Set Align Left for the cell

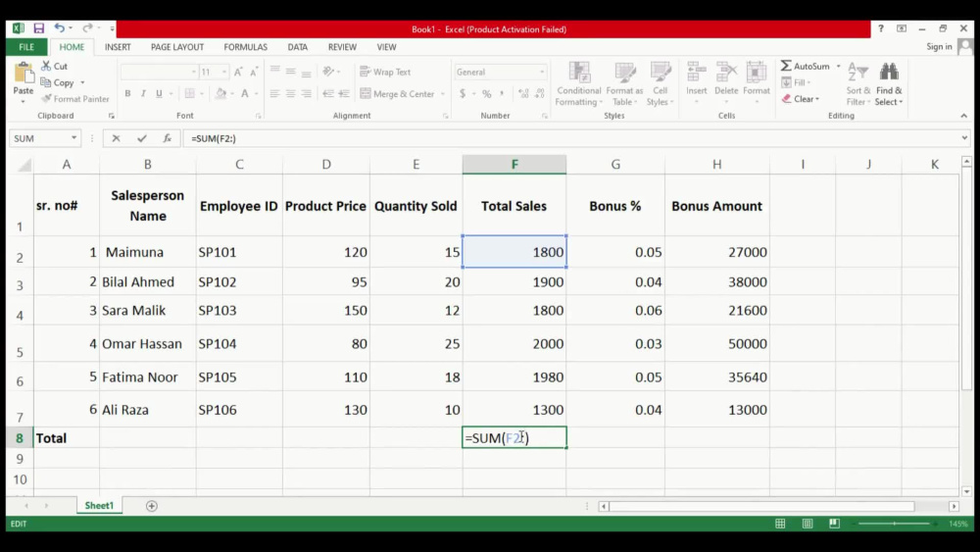275,94
